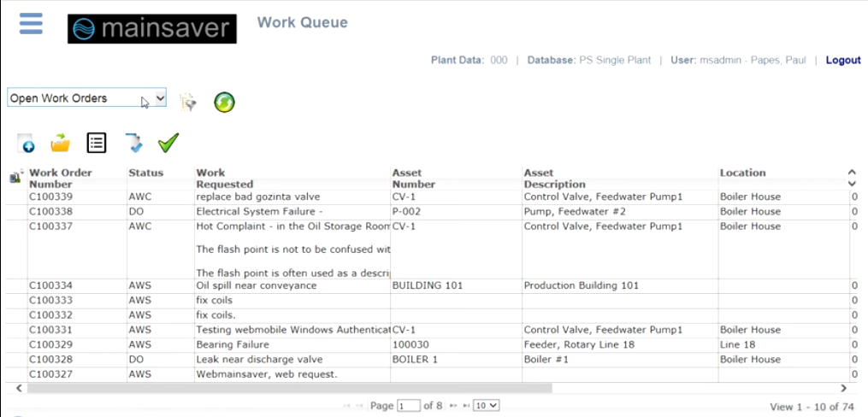Select work order C100327
This screenshot has width=868, height=417.
click(x=51, y=374)
